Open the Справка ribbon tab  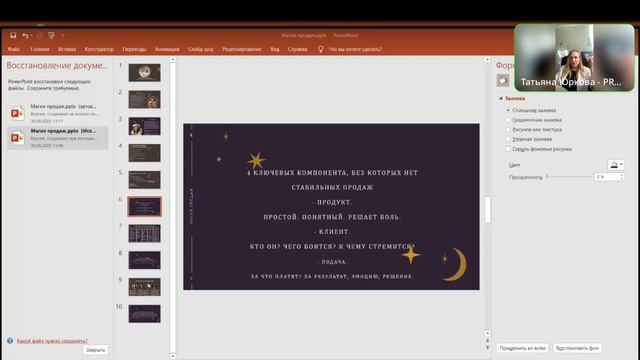298,49
